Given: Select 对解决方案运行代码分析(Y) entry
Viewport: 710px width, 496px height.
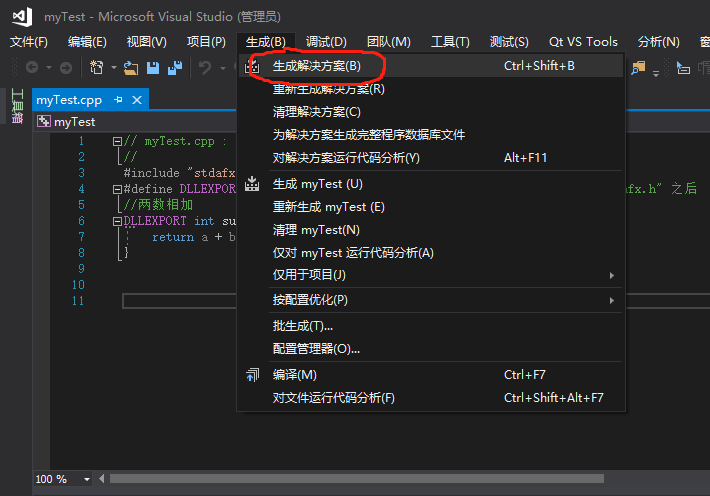Looking at the screenshot, I should click(431, 158).
